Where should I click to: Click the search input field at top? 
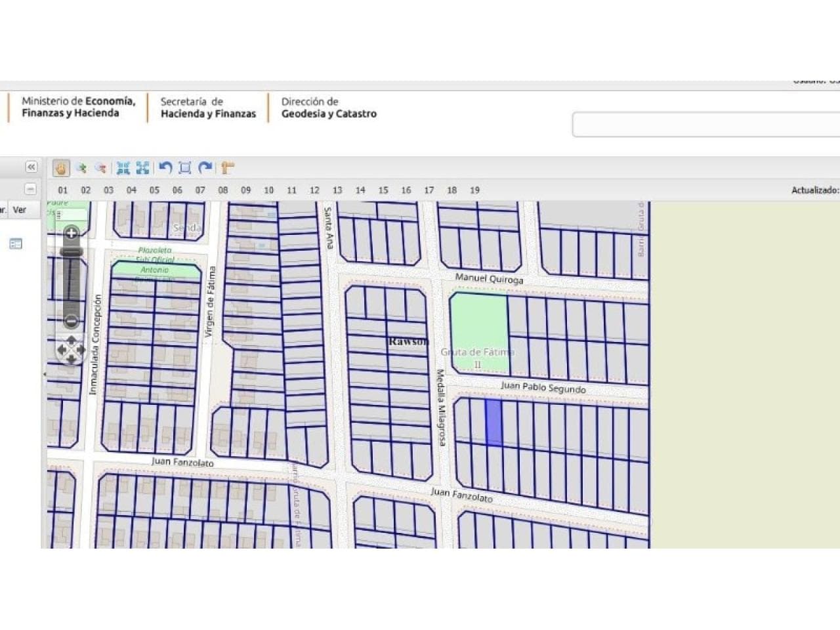pos(706,124)
